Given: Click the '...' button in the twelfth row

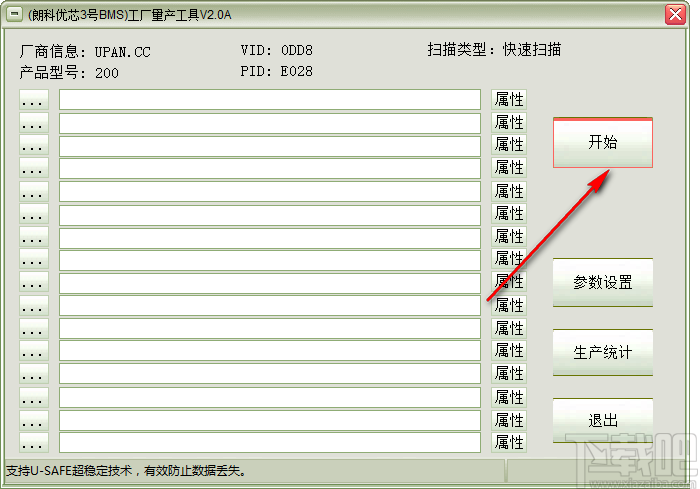Looking at the screenshot, I should click(x=34, y=351).
